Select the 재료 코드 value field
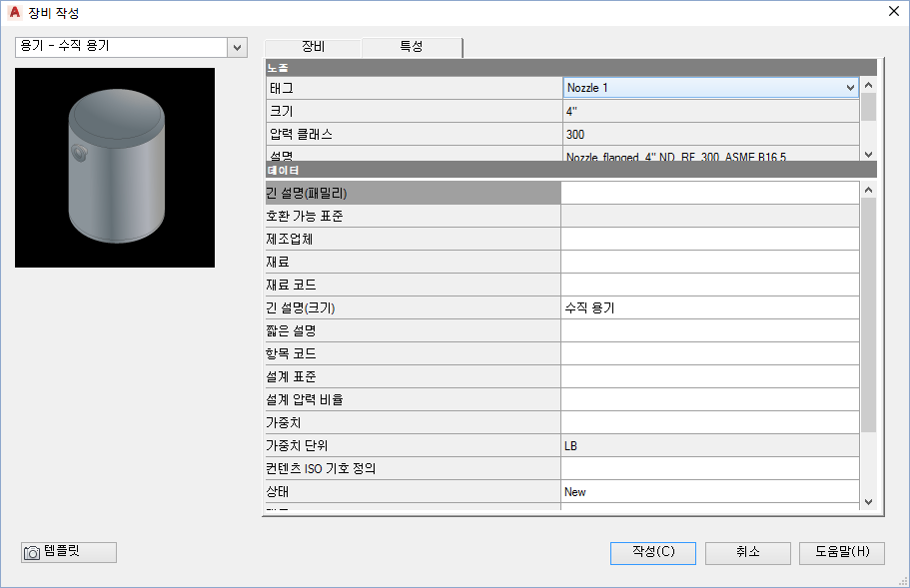The height and width of the screenshot is (588, 910). pos(710,285)
